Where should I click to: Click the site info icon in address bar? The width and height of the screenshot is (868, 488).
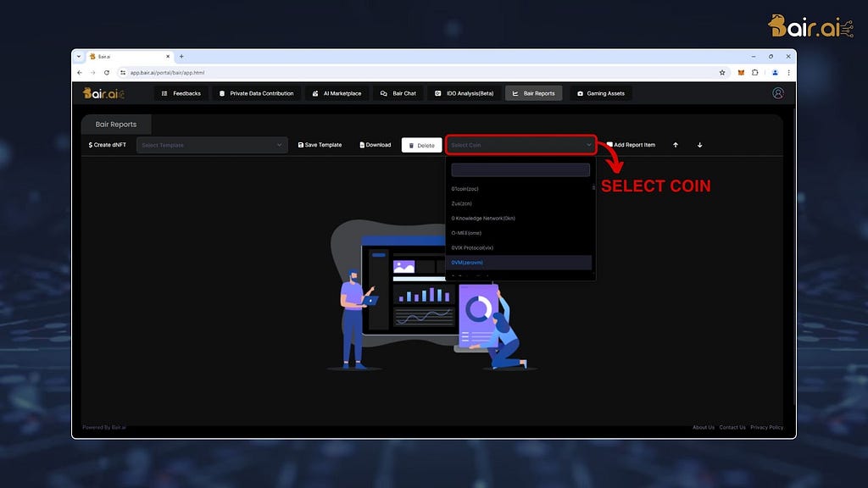(123, 73)
